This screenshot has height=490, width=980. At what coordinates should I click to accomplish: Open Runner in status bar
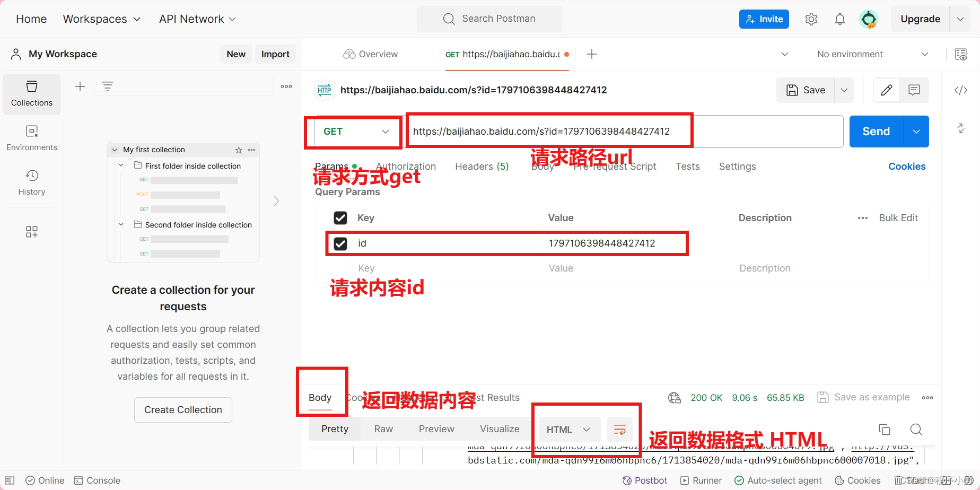click(701, 480)
